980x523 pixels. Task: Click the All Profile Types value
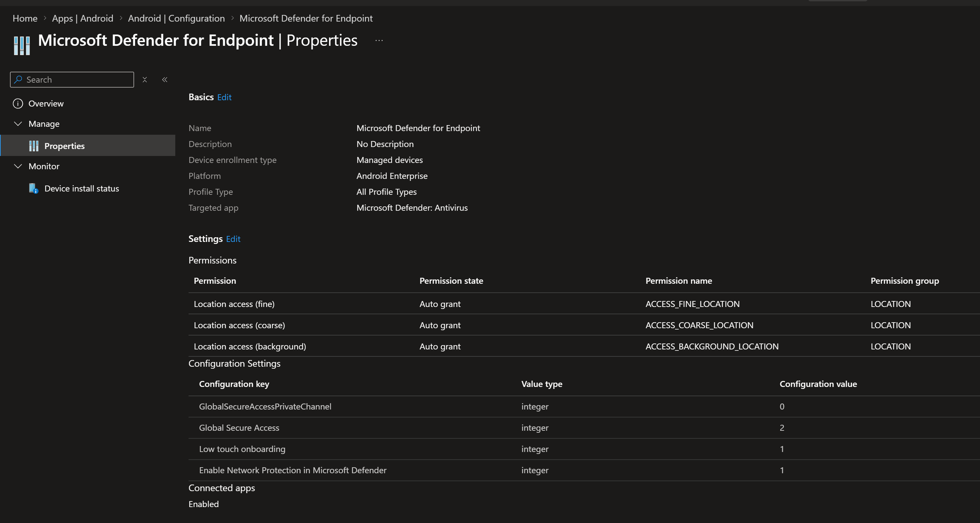[x=386, y=192]
